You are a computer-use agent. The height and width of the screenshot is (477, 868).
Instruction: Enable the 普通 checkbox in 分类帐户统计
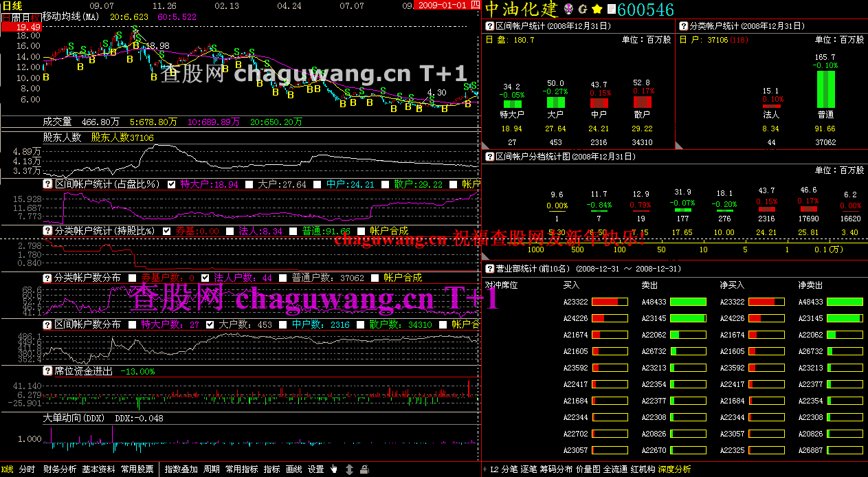click(293, 231)
